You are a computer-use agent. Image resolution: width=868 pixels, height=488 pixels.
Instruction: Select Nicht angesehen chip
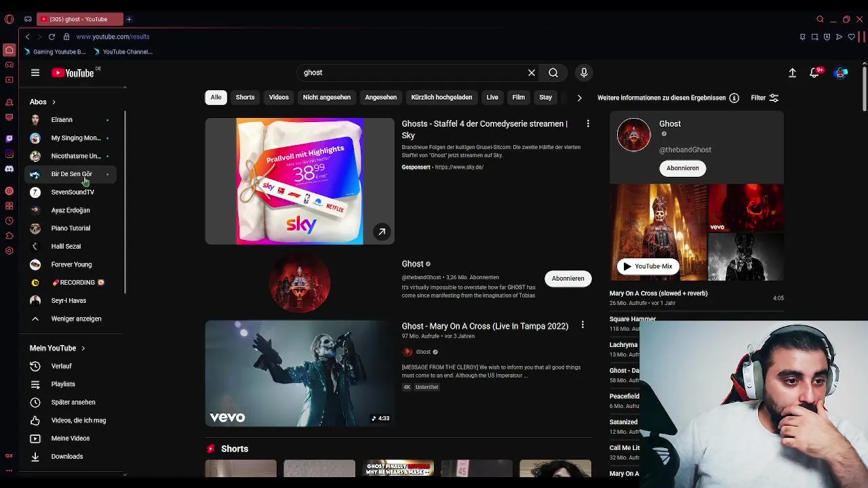tap(327, 98)
